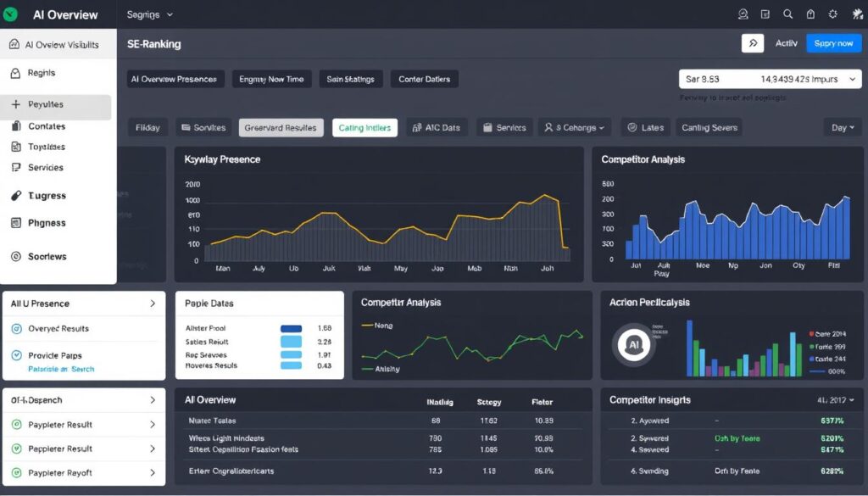The image size is (868, 496).
Task: Click the blue Sppry now button
Action: tap(834, 43)
